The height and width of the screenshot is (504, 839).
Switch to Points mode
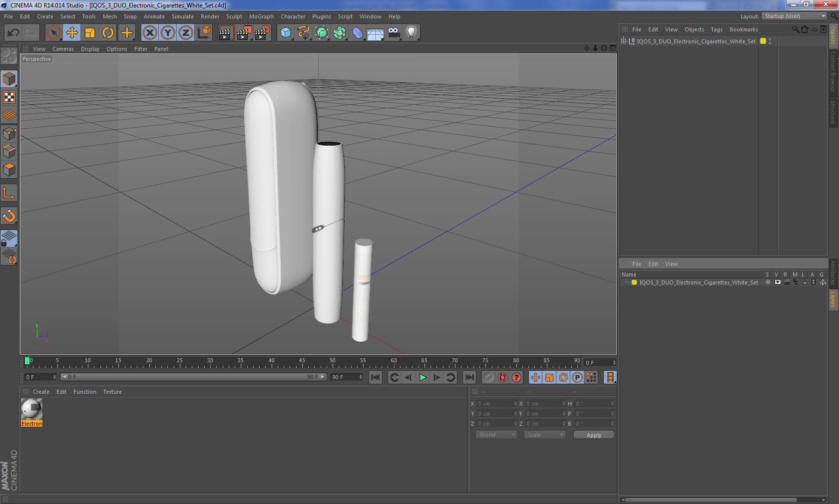9,134
